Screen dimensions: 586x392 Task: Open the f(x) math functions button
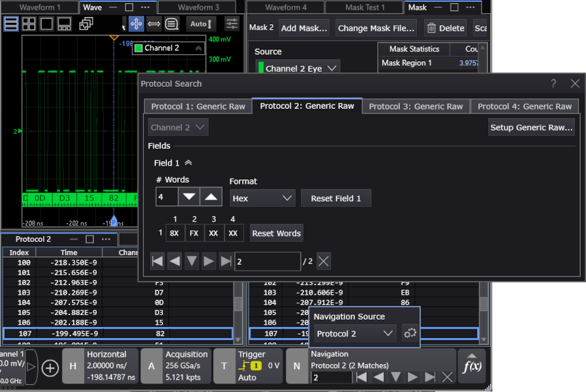pyautogui.click(x=472, y=366)
